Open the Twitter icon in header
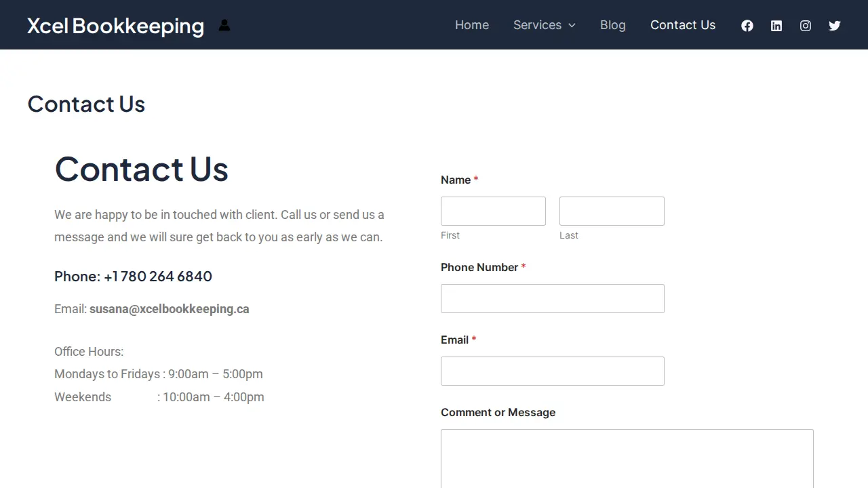The width and height of the screenshot is (868, 488). (835, 25)
